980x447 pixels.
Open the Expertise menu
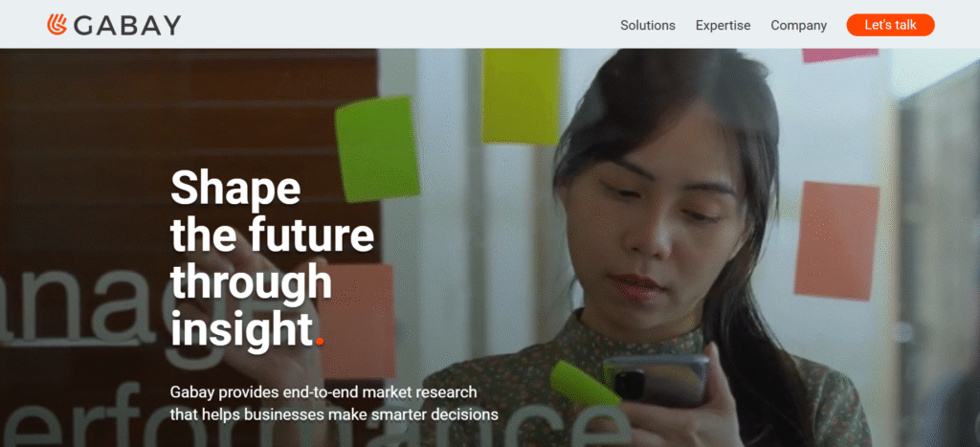click(x=724, y=25)
